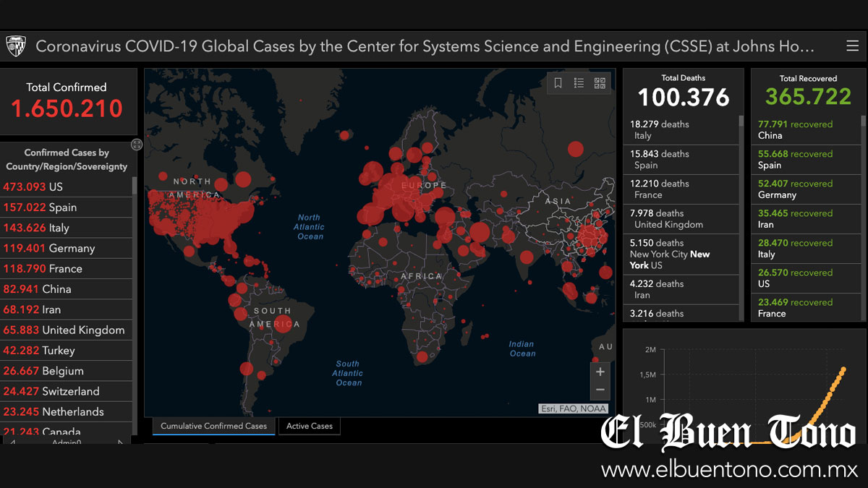Screen dimensions: 868x488
Task: Click the AFRICA label on the map
Action: 422,276
